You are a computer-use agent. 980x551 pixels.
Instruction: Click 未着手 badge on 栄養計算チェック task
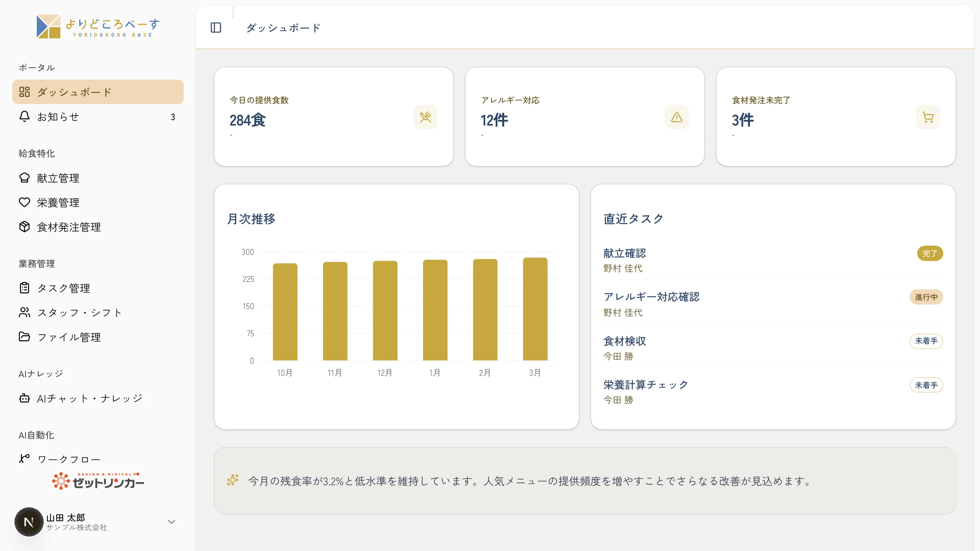point(926,385)
